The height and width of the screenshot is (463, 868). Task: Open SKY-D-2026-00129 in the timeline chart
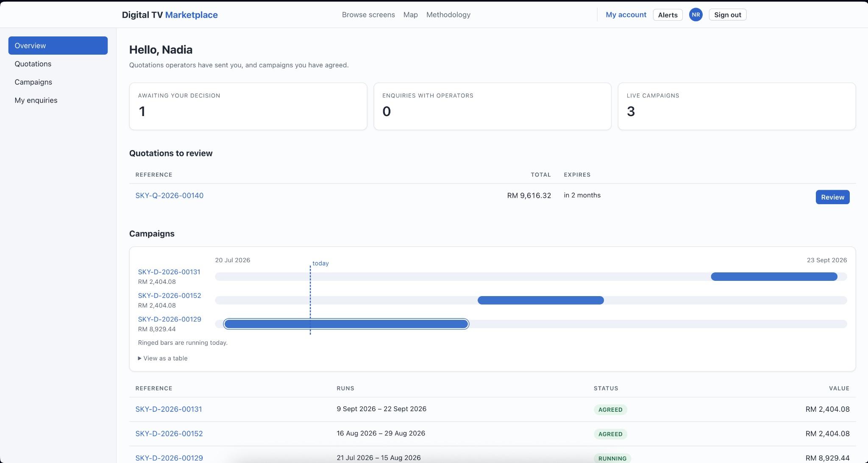(170, 319)
